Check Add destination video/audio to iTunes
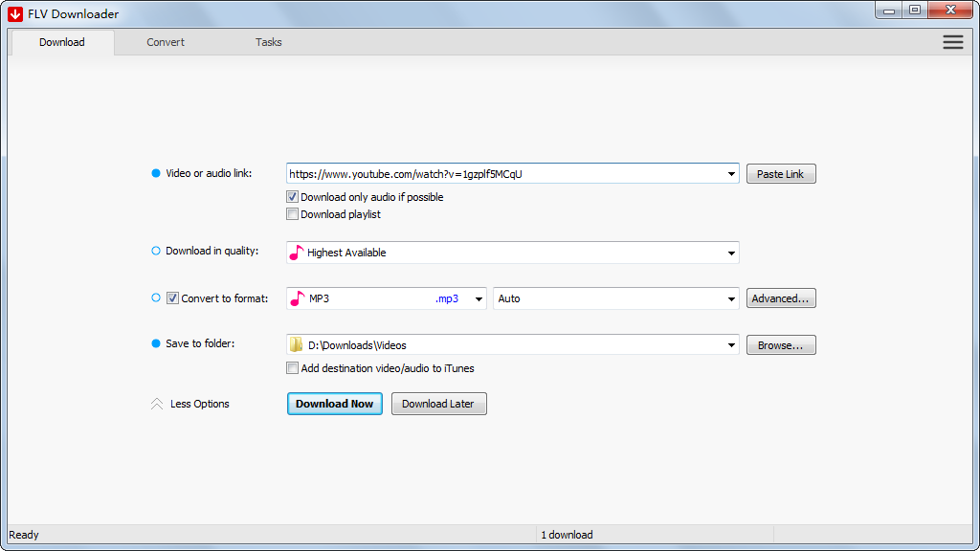 pyautogui.click(x=293, y=368)
